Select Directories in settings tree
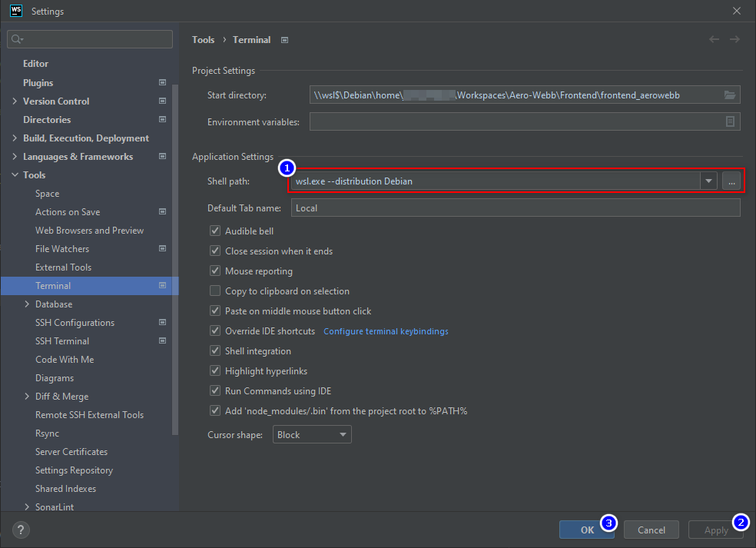The image size is (756, 548). click(x=47, y=120)
